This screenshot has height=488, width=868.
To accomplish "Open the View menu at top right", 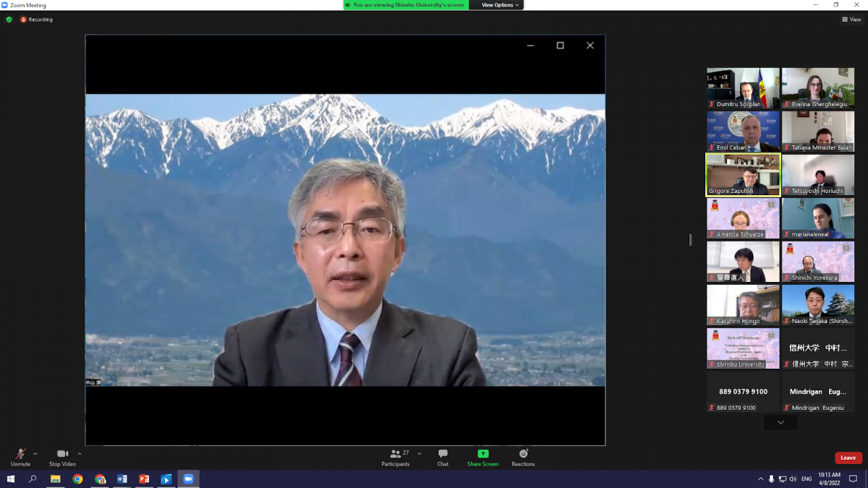I will [x=851, y=20].
